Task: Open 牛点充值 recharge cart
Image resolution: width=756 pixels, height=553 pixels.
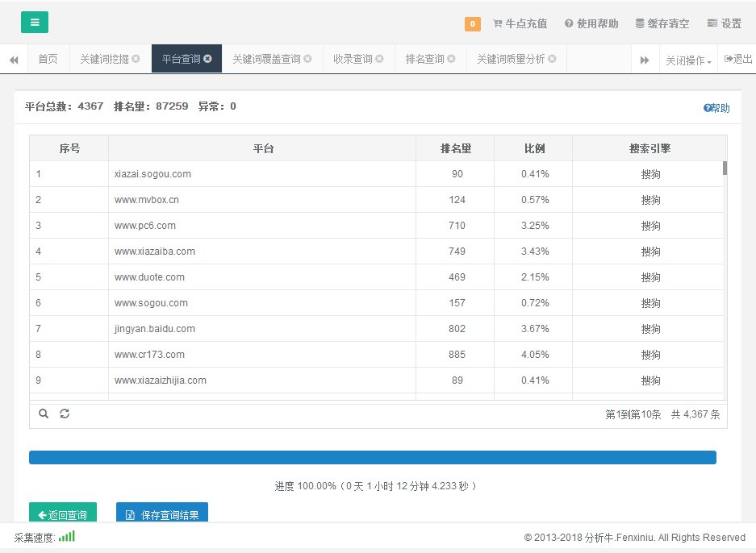Action: tap(520, 23)
